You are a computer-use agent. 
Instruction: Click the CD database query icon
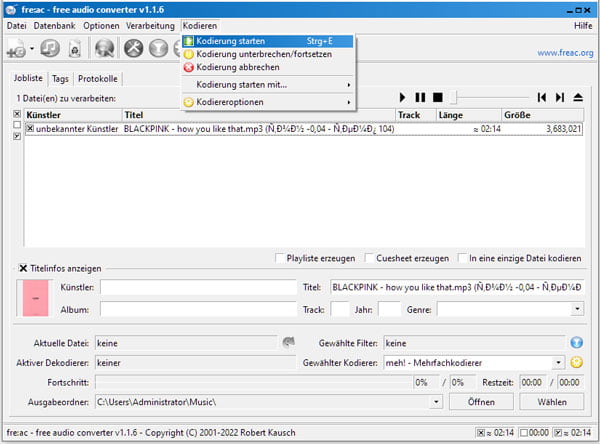[x=105, y=48]
